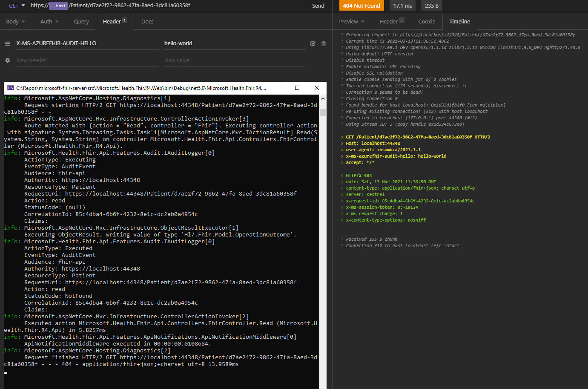Delete the header using the trash icon
The image size is (588, 389).
pos(323,43)
